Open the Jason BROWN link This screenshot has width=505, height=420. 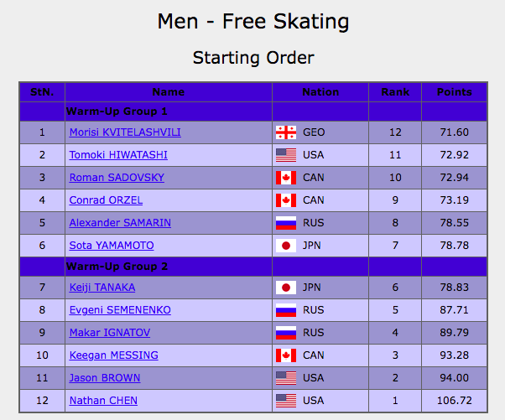(x=105, y=378)
